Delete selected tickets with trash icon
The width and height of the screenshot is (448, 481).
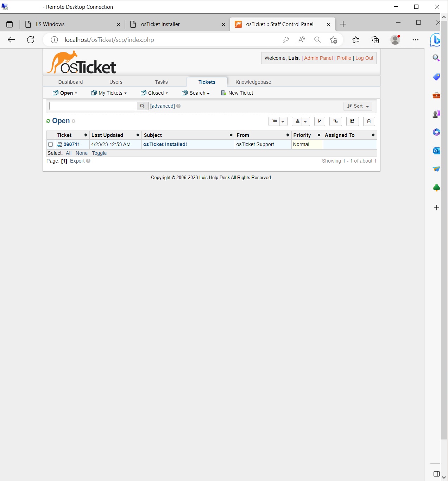click(369, 121)
